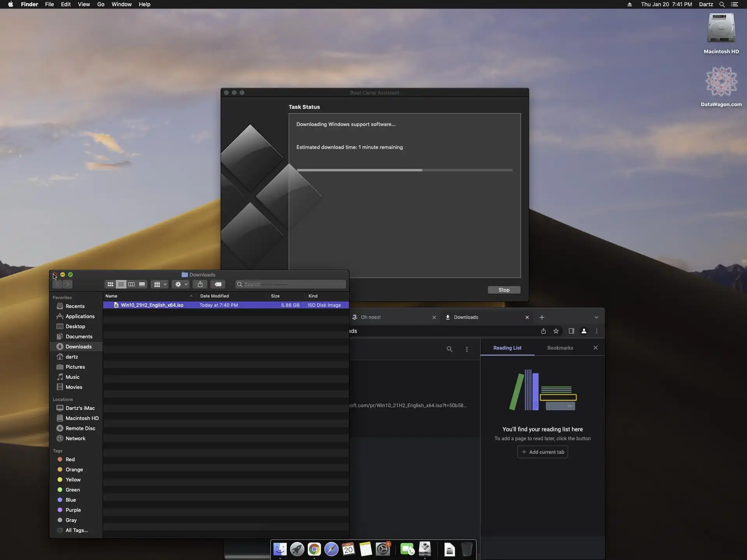Screen dimensions: 747x560
Task: Click the Add current tab button
Action: click(542, 452)
